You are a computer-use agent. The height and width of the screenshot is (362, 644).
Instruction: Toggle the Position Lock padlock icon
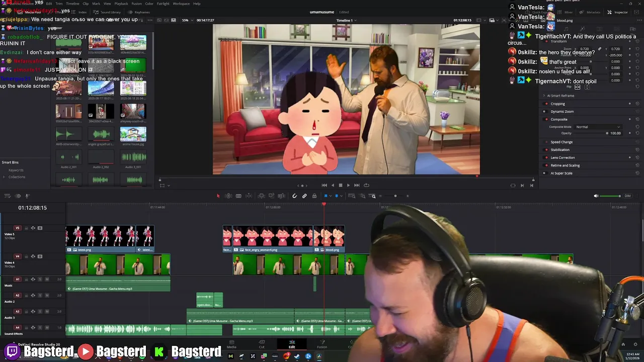click(x=314, y=196)
